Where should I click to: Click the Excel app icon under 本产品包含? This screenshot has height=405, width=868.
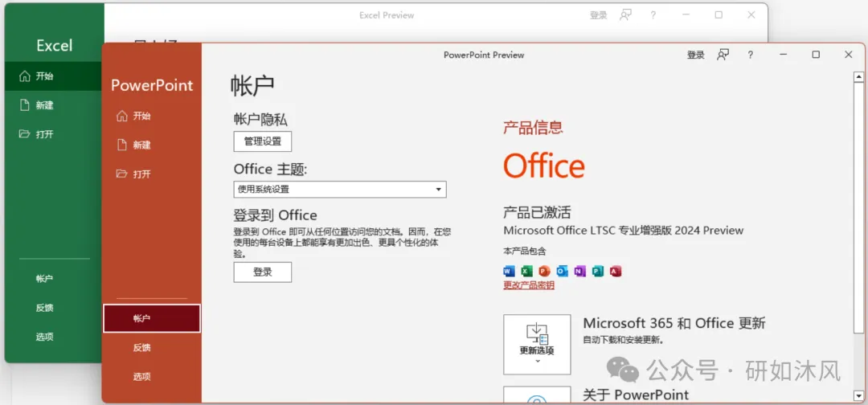pos(527,271)
